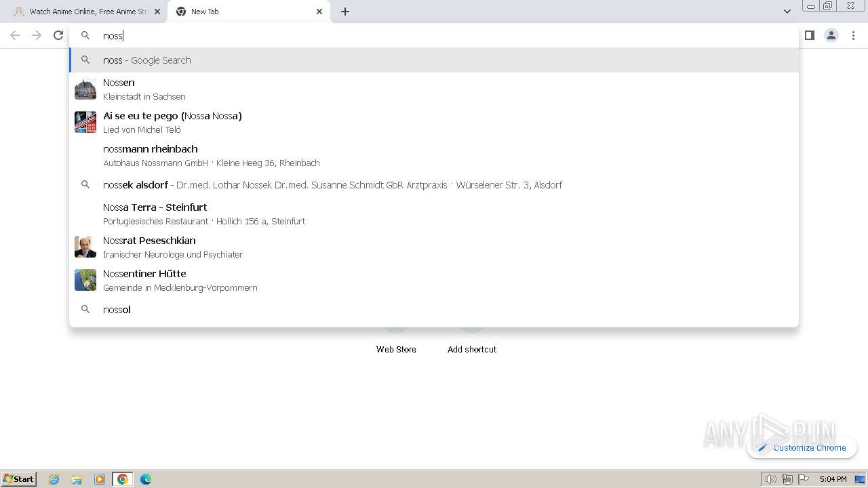Click magnifier icon in address bar
The image size is (868, 488).
pyautogui.click(x=85, y=35)
